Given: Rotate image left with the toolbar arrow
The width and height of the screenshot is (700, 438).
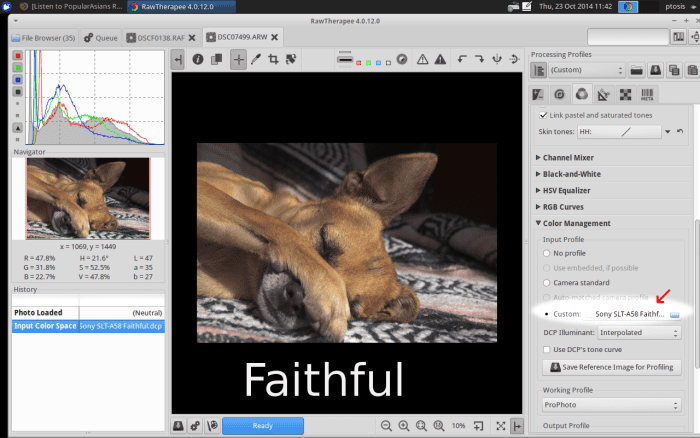Looking at the screenshot, I should (x=462, y=60).
